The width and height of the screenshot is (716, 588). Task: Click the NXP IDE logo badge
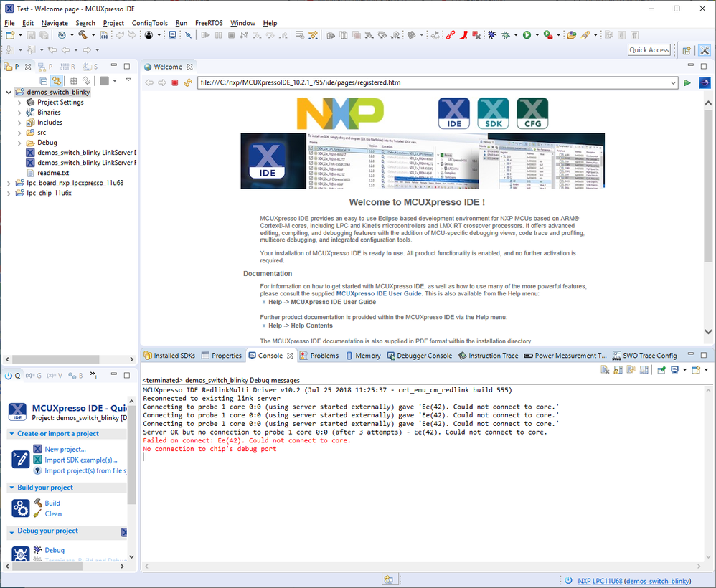coord(453,113)
